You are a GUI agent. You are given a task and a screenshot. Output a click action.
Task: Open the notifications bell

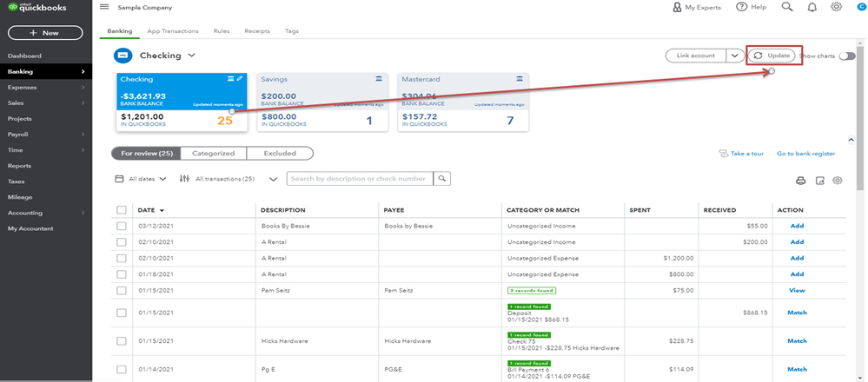coord(812,7)
